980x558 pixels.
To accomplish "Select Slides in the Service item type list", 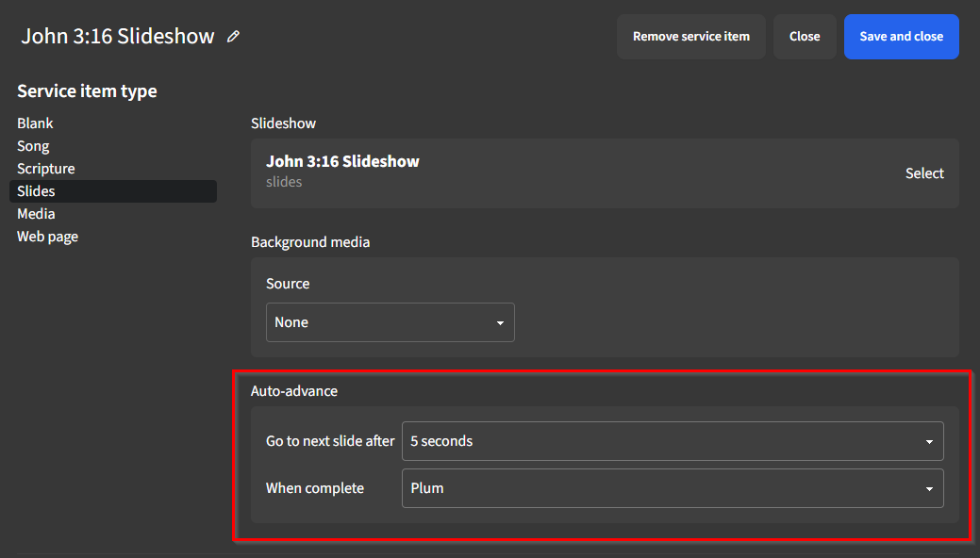I will (x=37, y=190).
